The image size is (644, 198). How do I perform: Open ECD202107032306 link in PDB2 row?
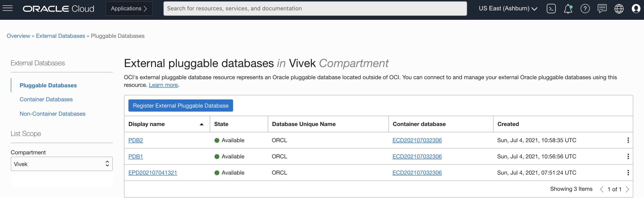tap(417, 140)
